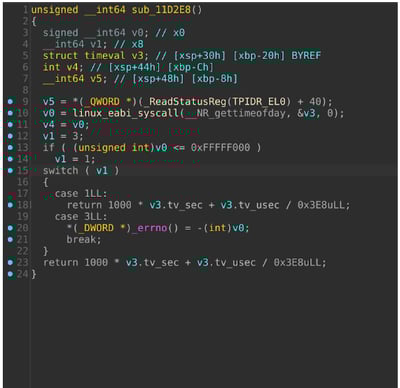
Task: Click breakpoint marker beside line 20
Action: pyautogui.click(x=10, y=228)
